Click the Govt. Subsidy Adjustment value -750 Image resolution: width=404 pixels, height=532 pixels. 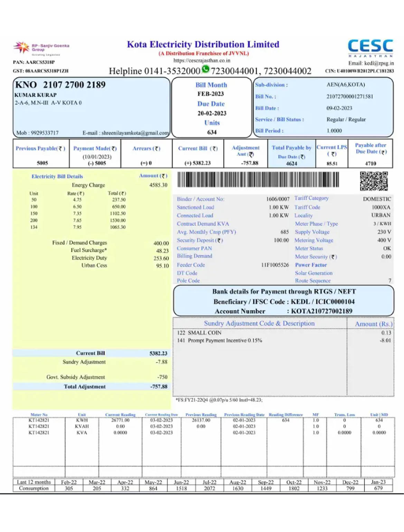coord(162,377)
